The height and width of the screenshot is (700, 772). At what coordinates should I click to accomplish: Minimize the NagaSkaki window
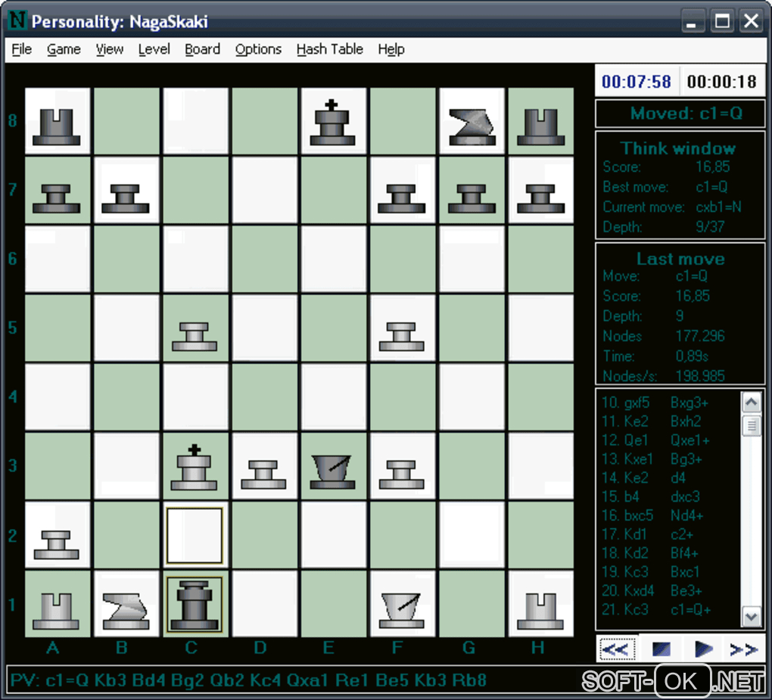coord(692,21)
